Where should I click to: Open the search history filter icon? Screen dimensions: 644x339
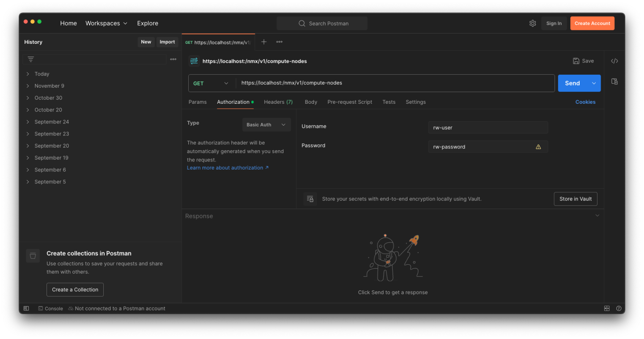pyautogui.click(x=30, y=59)
